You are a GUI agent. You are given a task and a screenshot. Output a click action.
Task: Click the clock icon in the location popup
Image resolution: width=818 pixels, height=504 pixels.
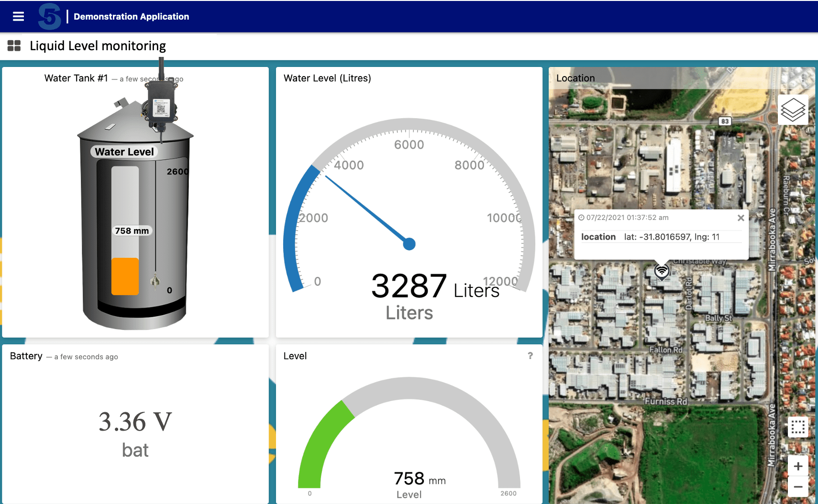[x=582, y=218]
